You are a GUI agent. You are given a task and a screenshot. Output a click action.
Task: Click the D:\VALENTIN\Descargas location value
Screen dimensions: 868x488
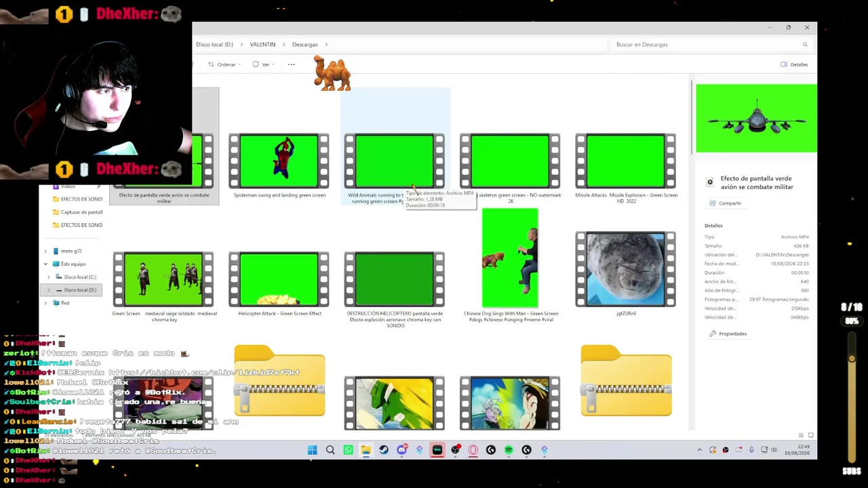coord(783,255)
